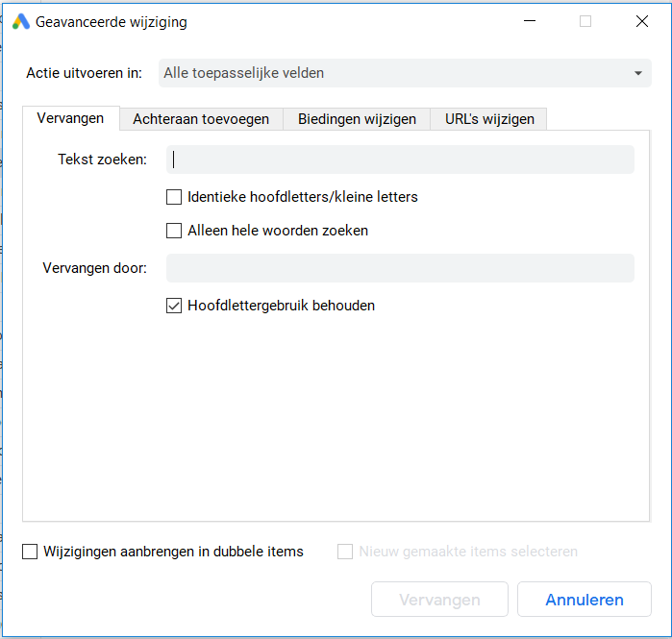Click the Google Ads Editor logo icon
Viewport: 672px width, 639px height.
pyautogui.click(x=21, y=21)
